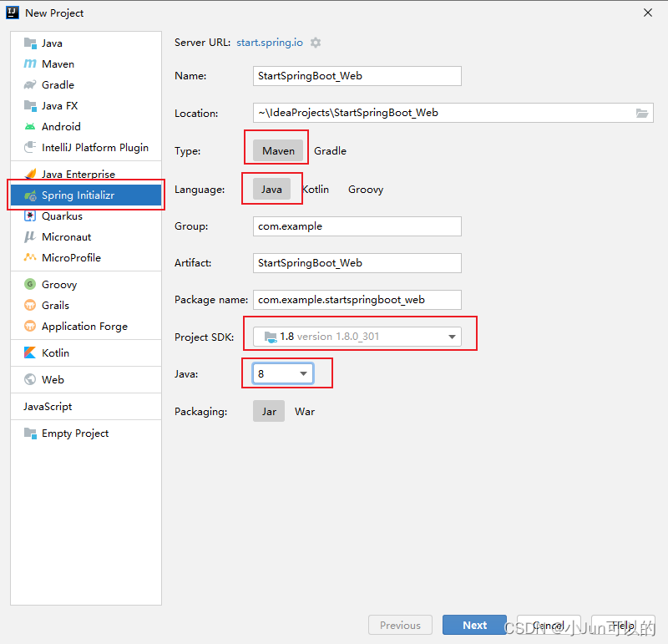Click the Cancel button
This screenshot has width=668, height=644.
[549, 625]
